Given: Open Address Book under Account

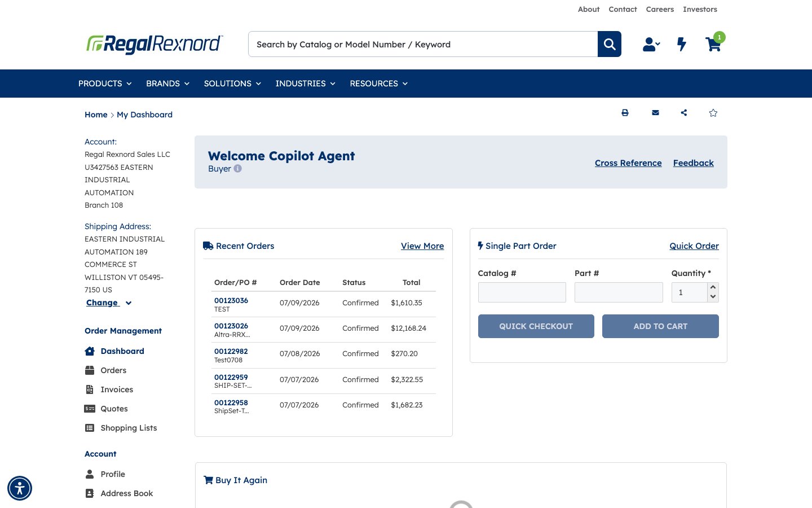Looking at the screenshot, I should coord(127,493).
